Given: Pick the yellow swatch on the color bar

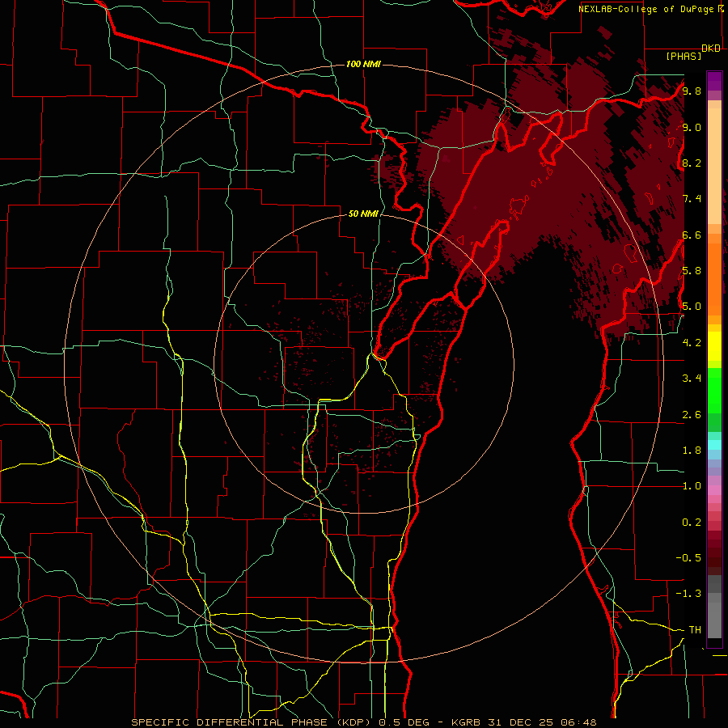Looking at the screenshot, I should click(714, 346).
